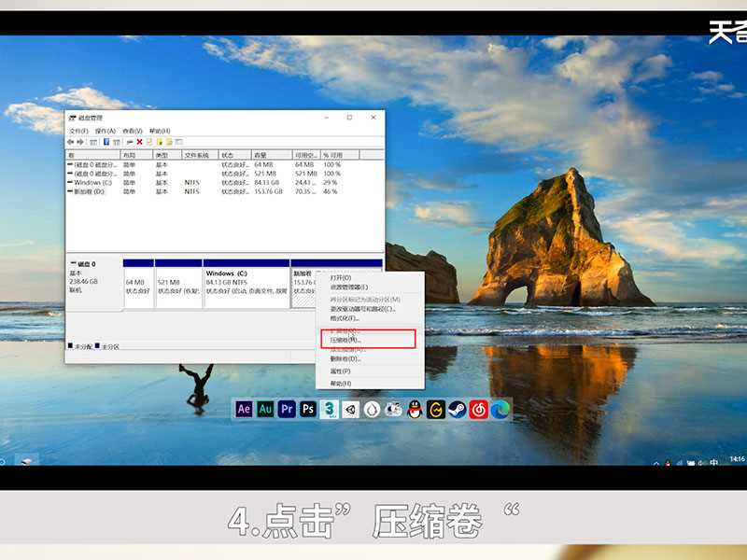Click 属性(P) in the context menu
This screenshot has width=747, height=560.
click(x=340, y=371)
